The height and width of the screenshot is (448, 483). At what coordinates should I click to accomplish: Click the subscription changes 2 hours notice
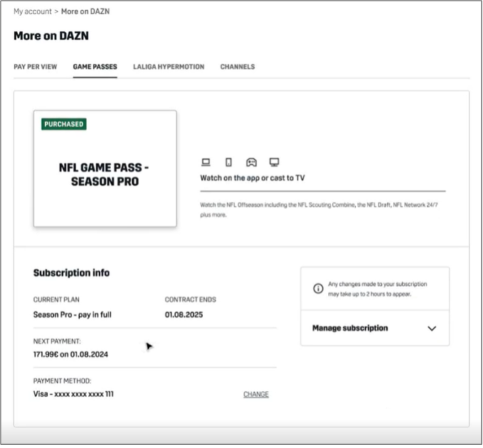378,289
